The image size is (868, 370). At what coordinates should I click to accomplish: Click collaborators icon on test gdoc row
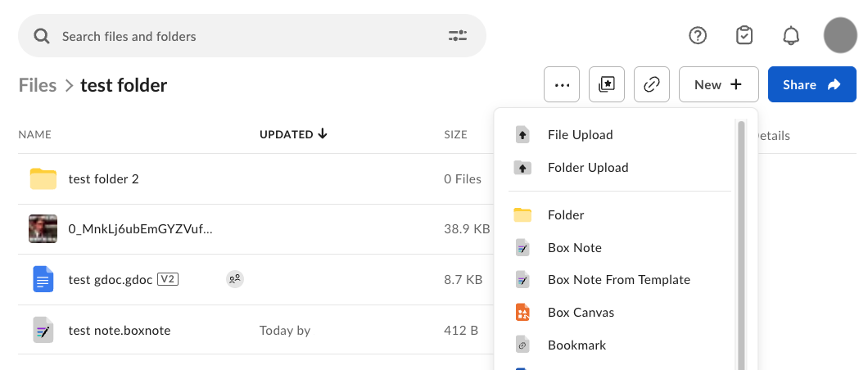(235, 279)
